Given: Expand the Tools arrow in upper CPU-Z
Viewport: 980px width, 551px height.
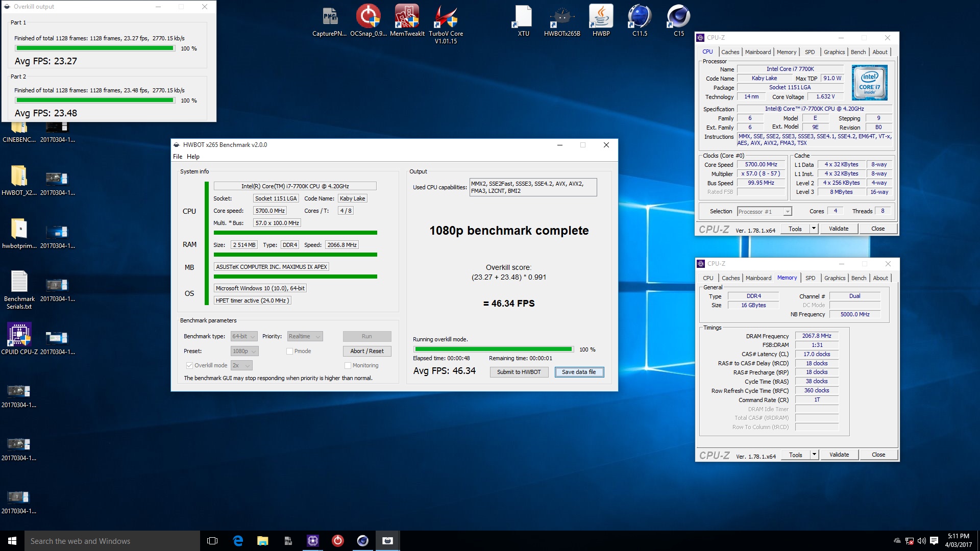Looking at the screenshot, I should pyautogui.click(x=814, y=229).
